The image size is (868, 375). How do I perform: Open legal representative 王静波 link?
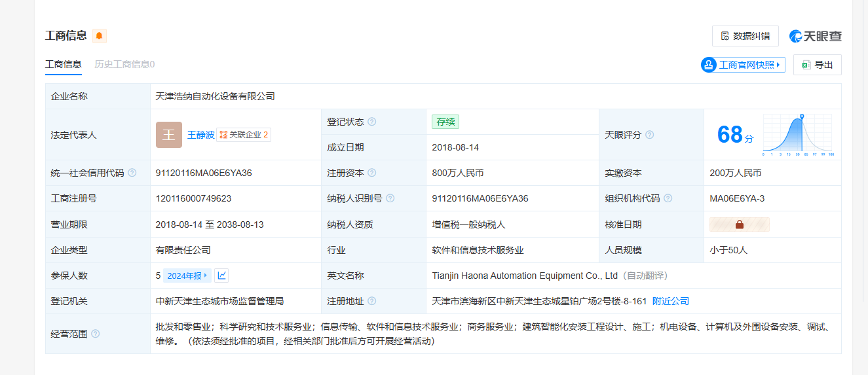click(x=201, y=135)
